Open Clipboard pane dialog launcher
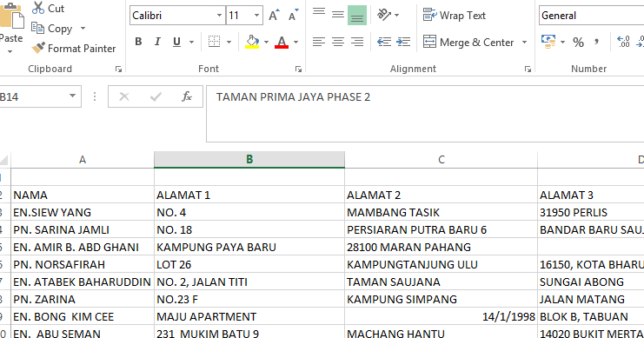 [119, 70]
